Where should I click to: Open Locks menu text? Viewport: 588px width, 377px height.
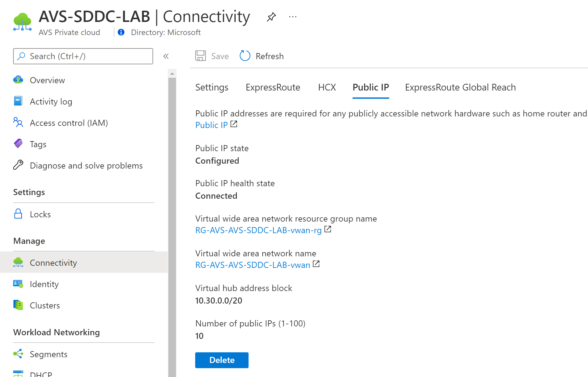40,214
